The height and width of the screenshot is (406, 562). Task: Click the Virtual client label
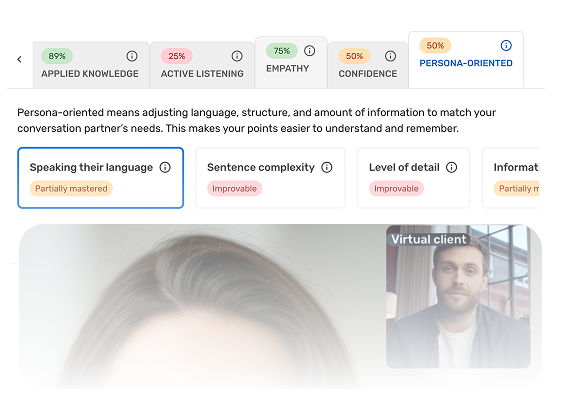429,239
